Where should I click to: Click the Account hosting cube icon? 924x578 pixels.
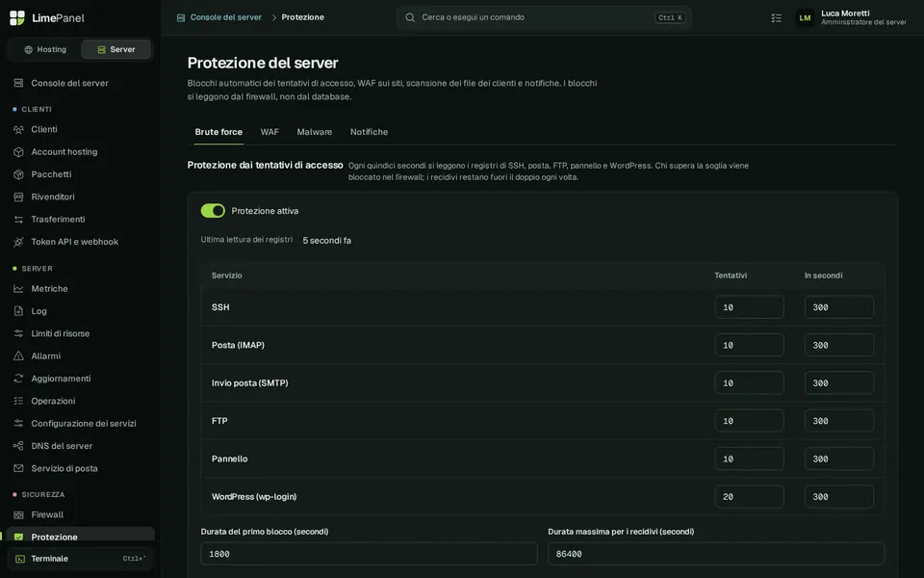click(18, 151)
